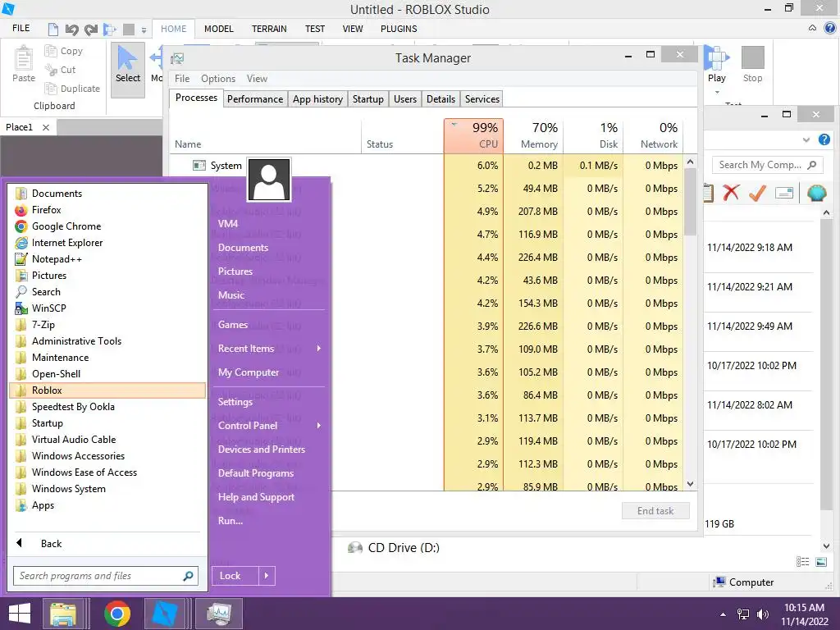
Task: Sort processes by the CPU column
Action: 473,136
